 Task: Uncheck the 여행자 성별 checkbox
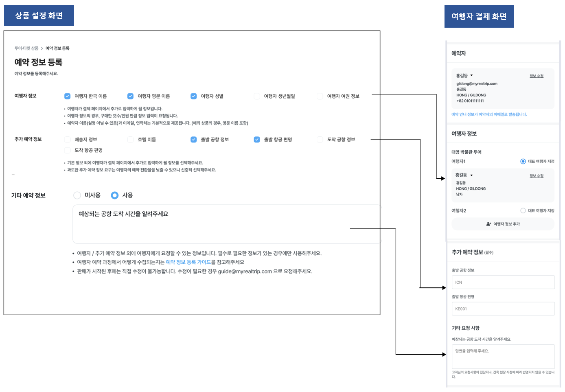click(194, 96)
